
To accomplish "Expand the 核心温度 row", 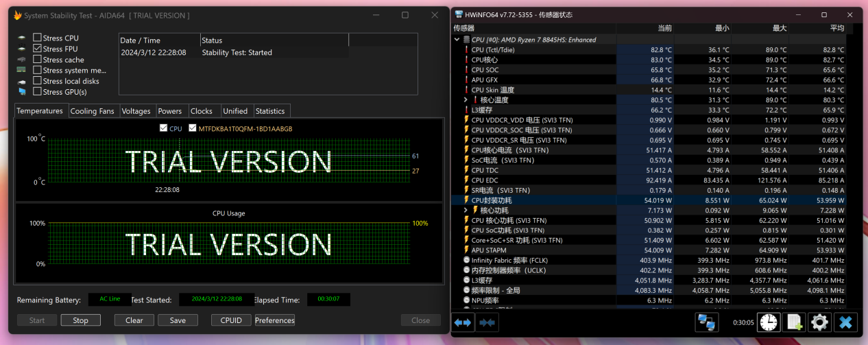I will [466, 100].
